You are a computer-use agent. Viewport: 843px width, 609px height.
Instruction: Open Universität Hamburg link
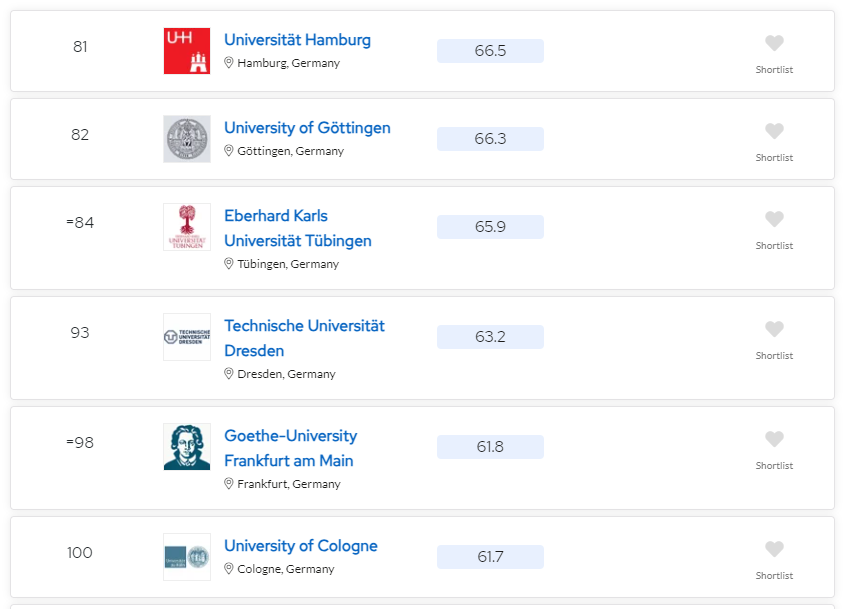(x=297, y=40)
